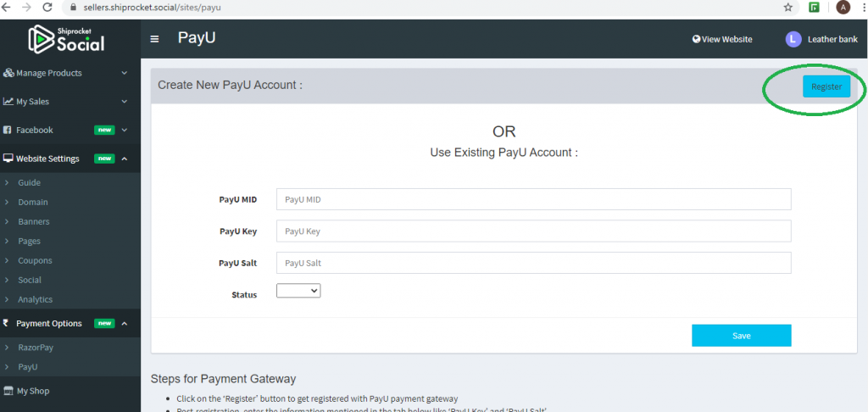The height and width of the screenshot is (412, 868).
Task: Click the browser back arrow
Action: pos(7,7)
